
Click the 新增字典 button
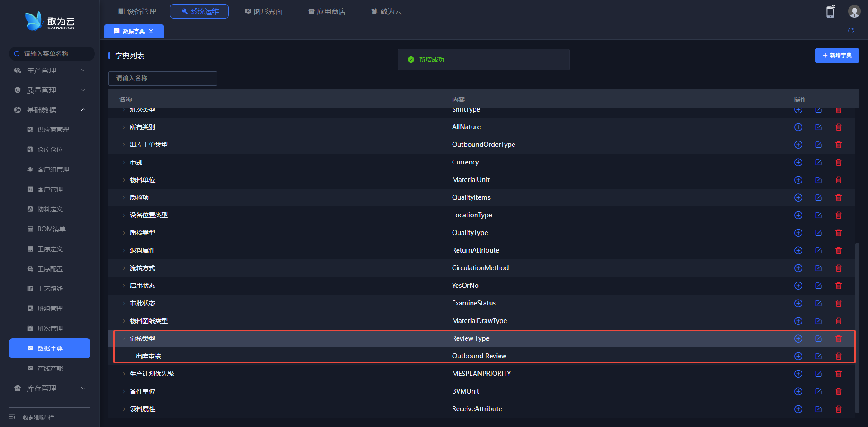[836, 56]
